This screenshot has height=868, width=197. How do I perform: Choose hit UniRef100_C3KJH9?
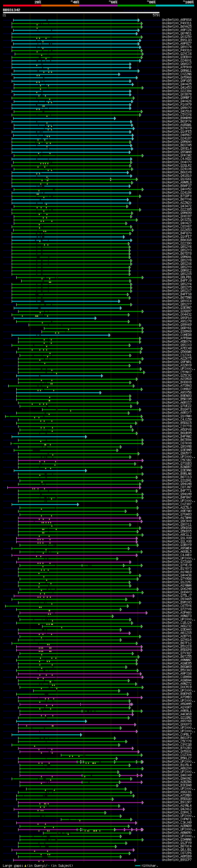coord(177,822)
